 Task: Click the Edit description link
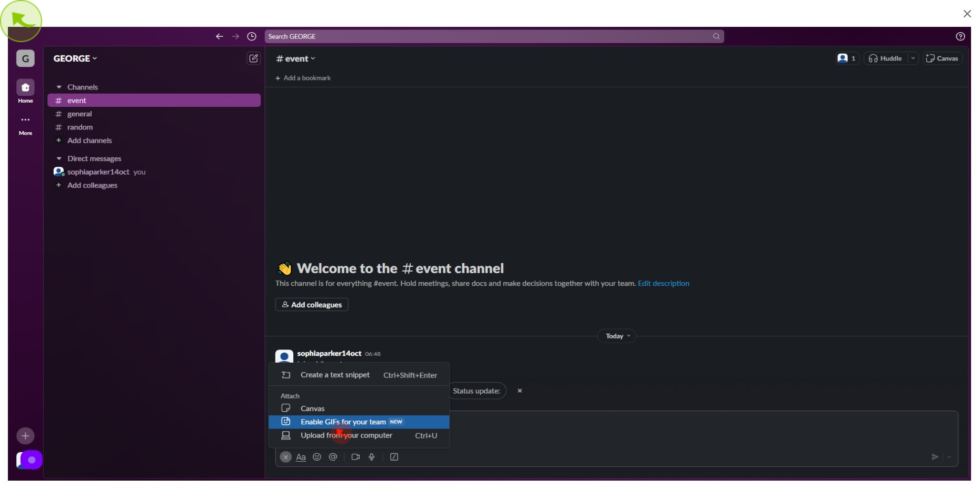(663, 283)
